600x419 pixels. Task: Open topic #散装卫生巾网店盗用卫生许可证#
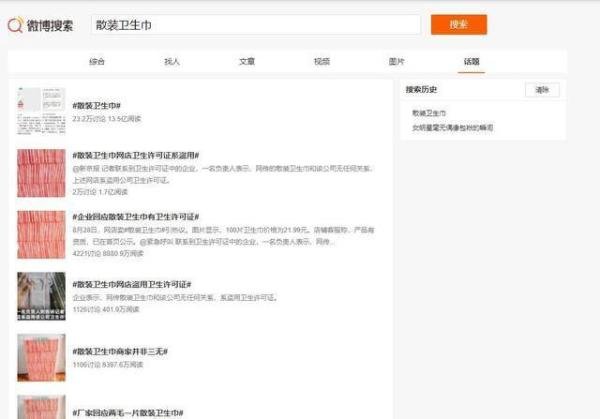(132, 285)
